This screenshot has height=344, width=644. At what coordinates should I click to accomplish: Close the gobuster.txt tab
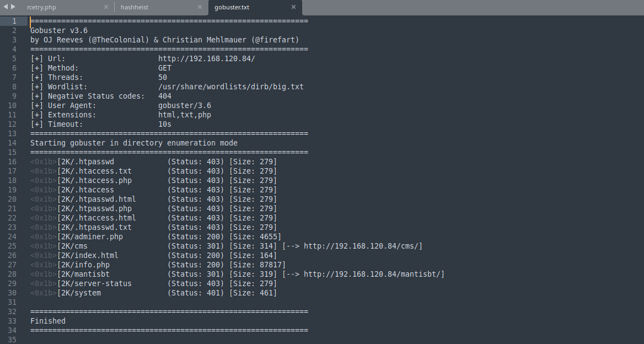(293, 7)
